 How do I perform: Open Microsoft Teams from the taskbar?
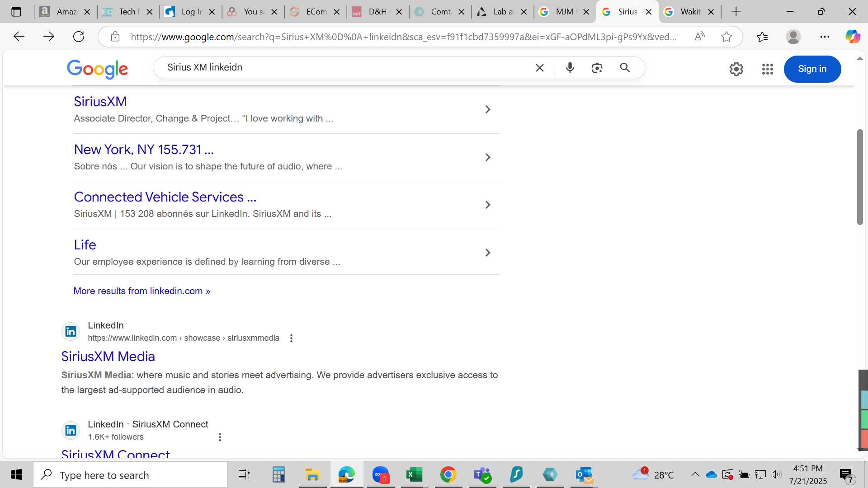[x=482, y=475]
